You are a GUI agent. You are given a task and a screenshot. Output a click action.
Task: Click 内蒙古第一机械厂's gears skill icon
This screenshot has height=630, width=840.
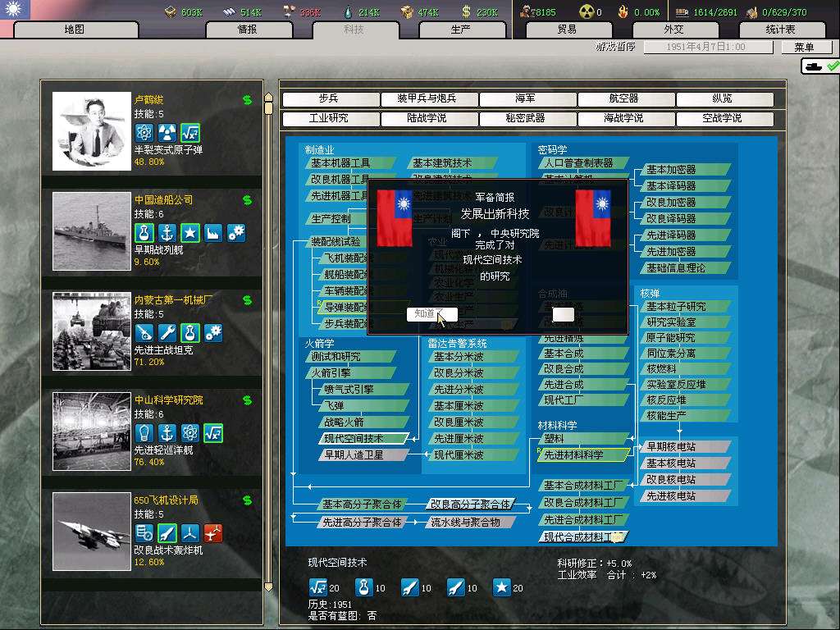213,333
